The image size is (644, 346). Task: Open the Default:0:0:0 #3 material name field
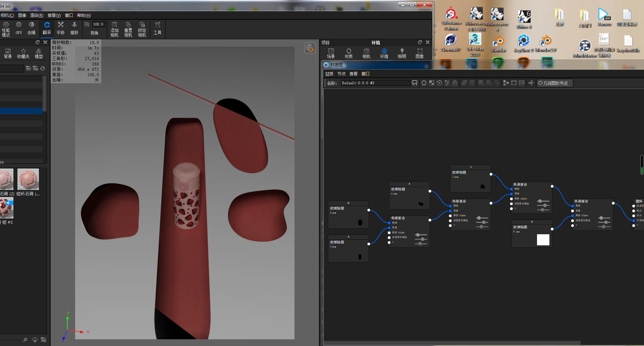point(375,83)
